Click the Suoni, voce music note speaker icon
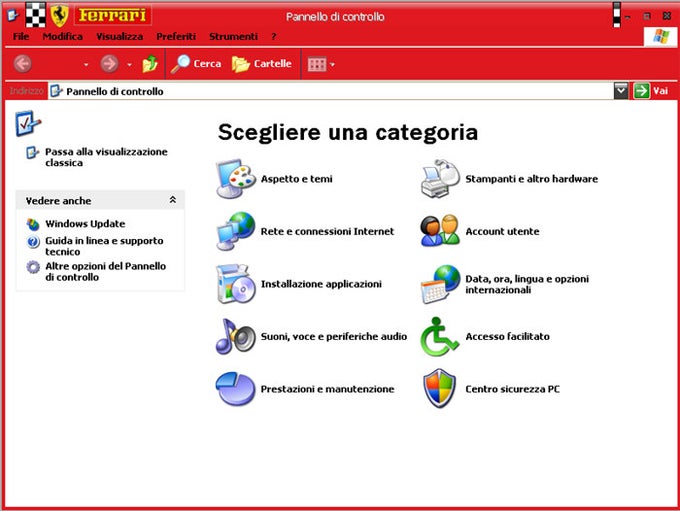Viewport: 680px width, 511px height. [235, 336]
